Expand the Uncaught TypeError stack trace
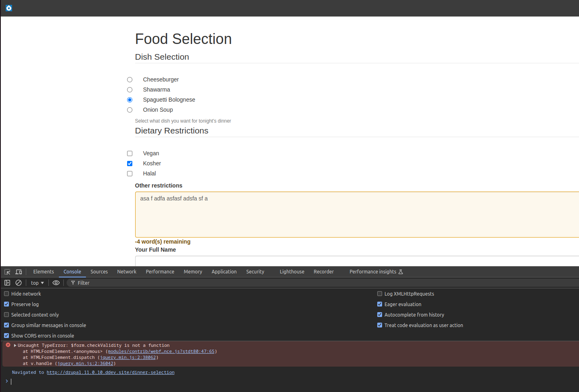The image size is (579, 392). point(15,346)
